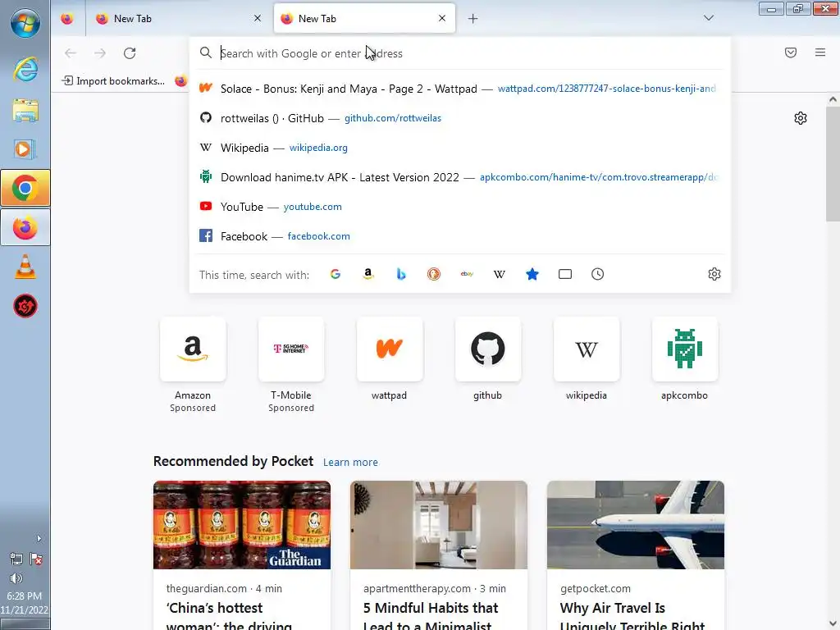Image resolution: width=840 pixels, height=630 pixels.
Task: Show hidden tray icons arrow
Action: [x=39, y=538]
